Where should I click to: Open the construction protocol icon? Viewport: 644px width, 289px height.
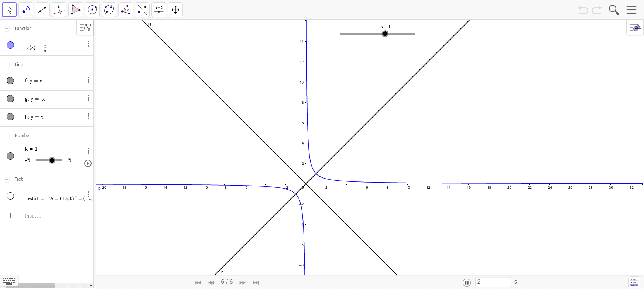tap(634, 282)
